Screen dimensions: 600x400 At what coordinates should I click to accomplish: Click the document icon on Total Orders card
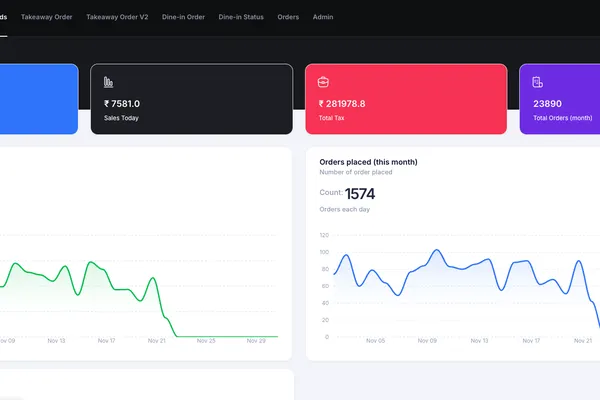pos(538,82)
